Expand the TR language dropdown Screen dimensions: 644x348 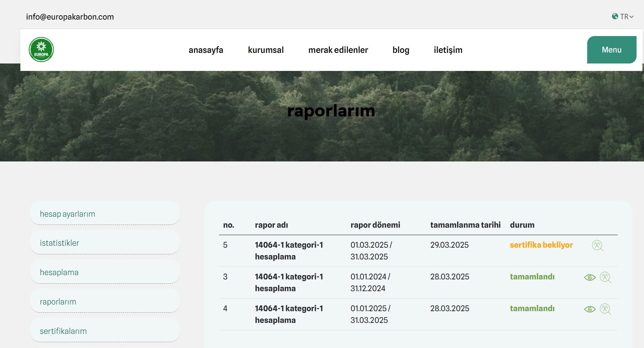622,16
